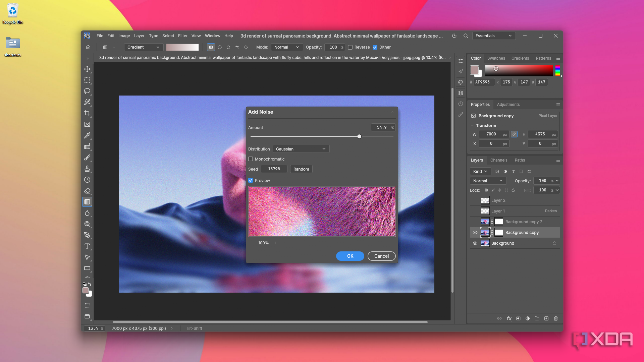Click the Add layer style fx icon
The width and height of the screenshot is (644, 362).
click(509, 318)
